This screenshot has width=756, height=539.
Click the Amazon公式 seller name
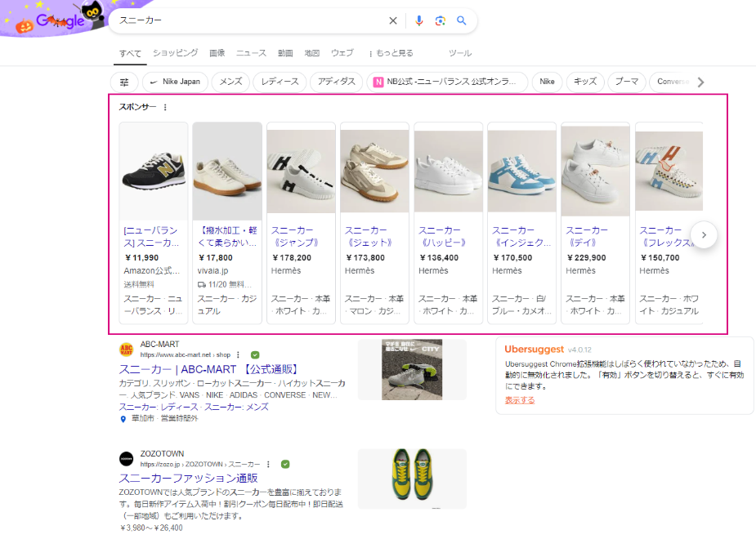(151, 270)
